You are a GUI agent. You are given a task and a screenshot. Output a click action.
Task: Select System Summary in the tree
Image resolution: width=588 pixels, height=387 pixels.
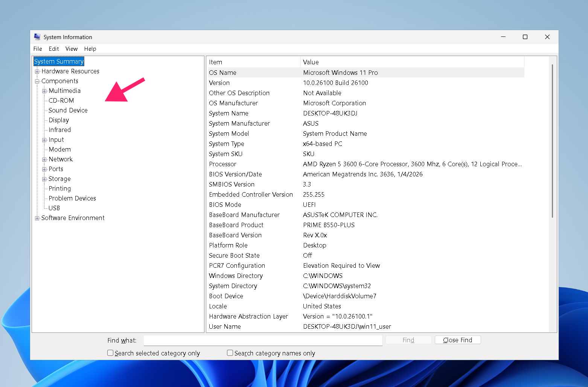[59, 61]
